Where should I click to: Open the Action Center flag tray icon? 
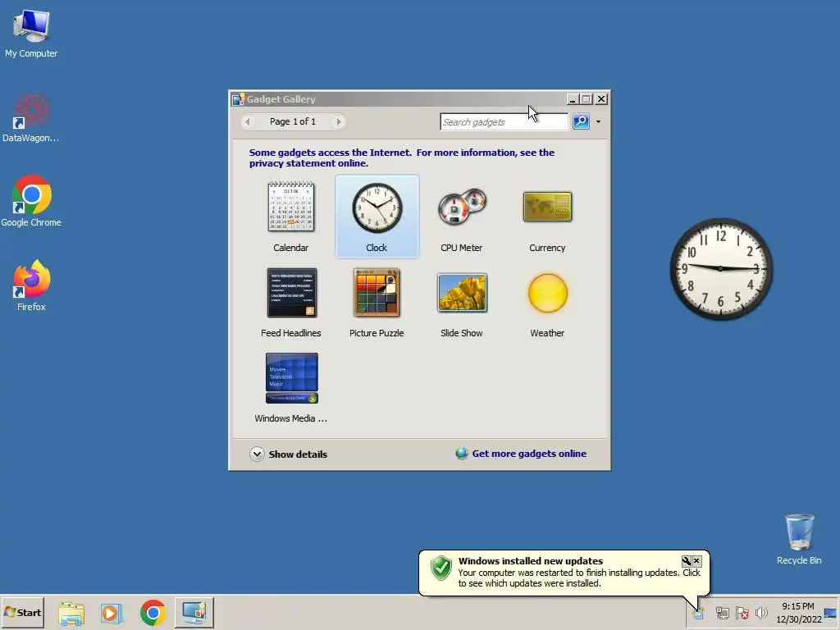(x=742, y=613)
